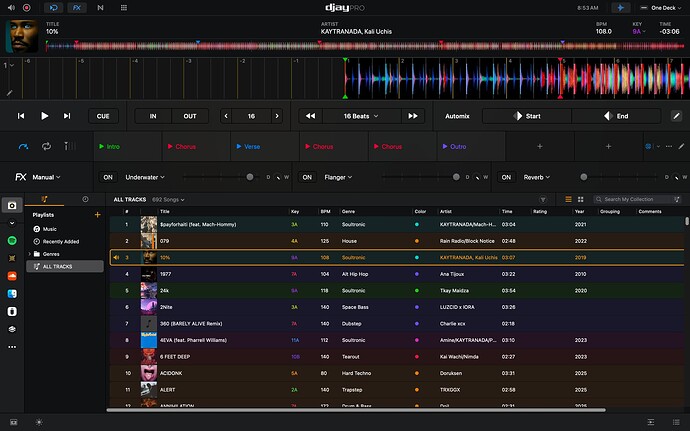Jump forward with the fast-forward button
Image resolution: width=690 pixels, height=431 pixels.
click(413, 116)
